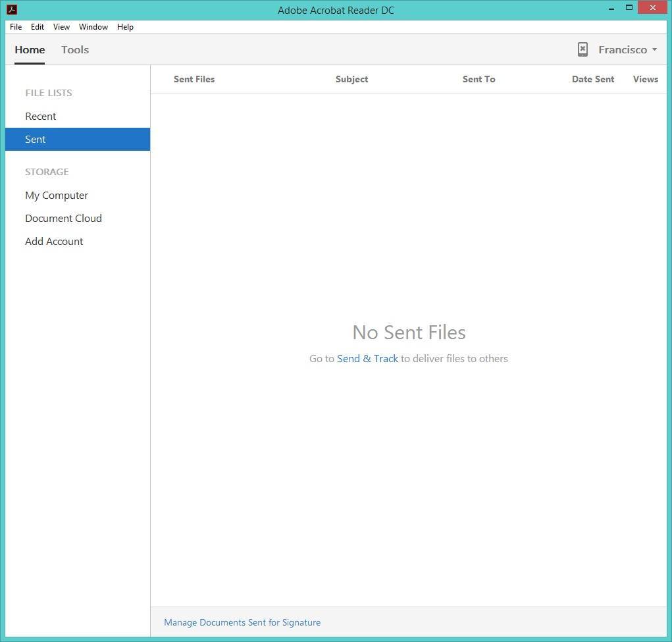This screenshot has height=642, width=672.
Task: Sort by the Sent Files column
Action: [194, 79]
